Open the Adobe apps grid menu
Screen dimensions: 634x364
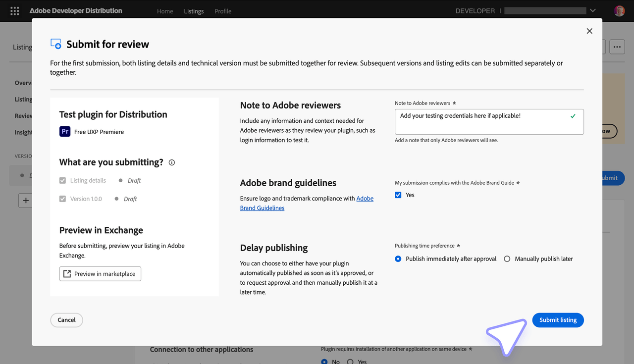click(x=14, y=10)
